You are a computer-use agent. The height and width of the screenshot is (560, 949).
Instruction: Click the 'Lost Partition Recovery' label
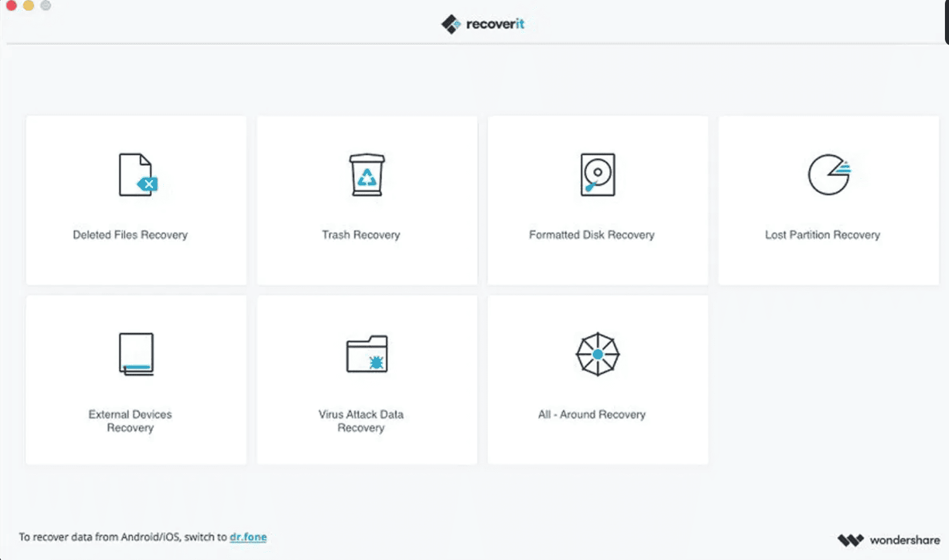pyautogui.click(x=823, y=235)
